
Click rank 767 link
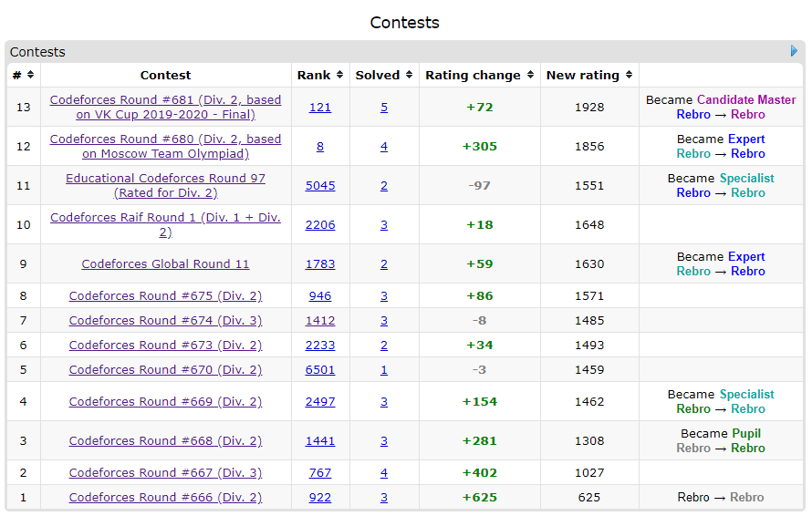coord(320,473)
